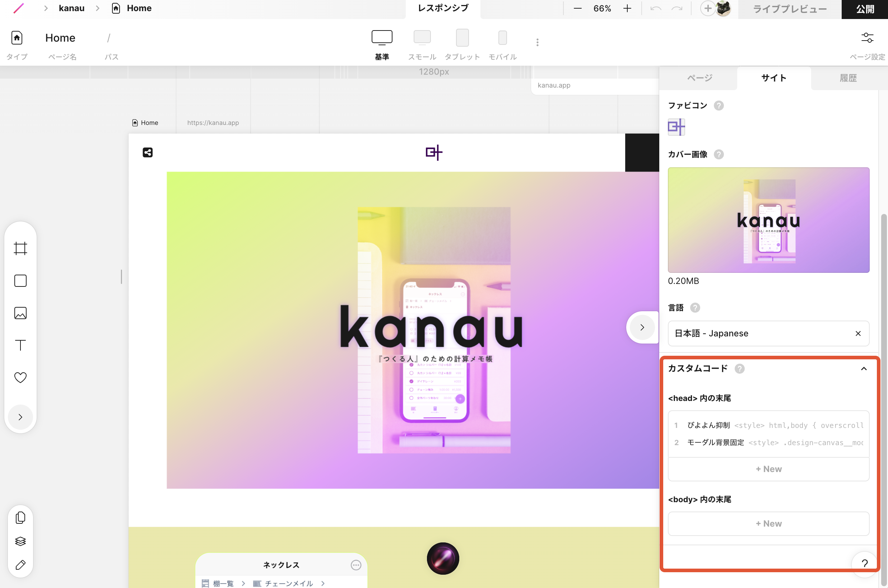The height and width of the screenshot is (588, 888).
Task: Add a collaborator with plus circle
Action: 707,8
